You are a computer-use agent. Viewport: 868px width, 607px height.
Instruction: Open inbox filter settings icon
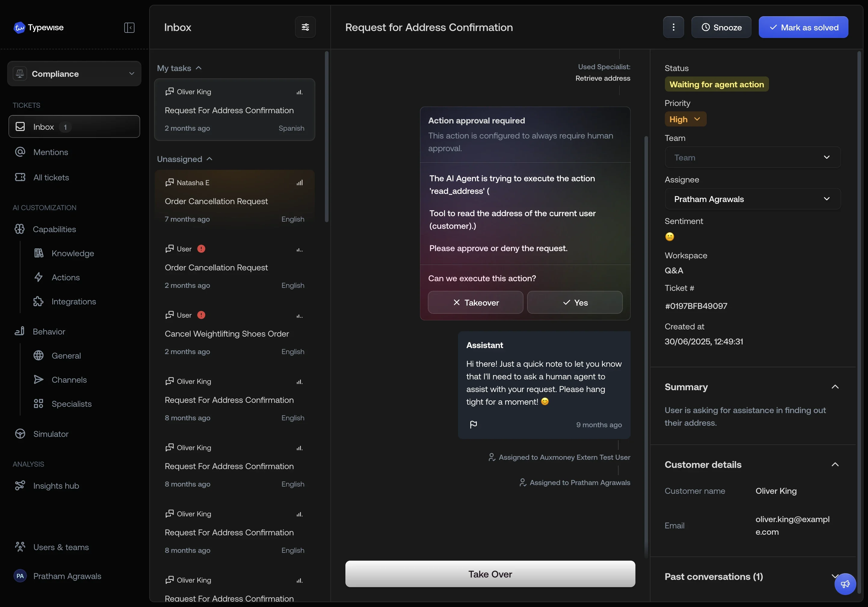tap(305, 27)
